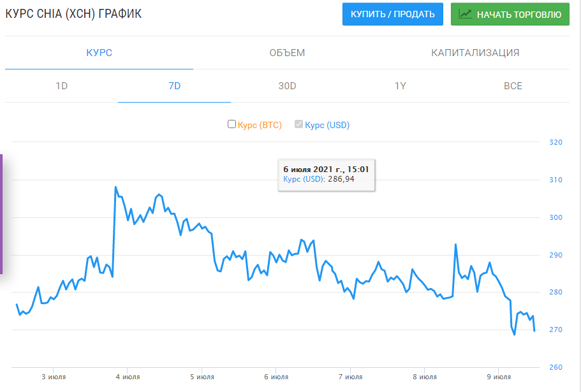Click the 6 июля 2021 price tooltip

pyautogui.click(x=326, y=174)
